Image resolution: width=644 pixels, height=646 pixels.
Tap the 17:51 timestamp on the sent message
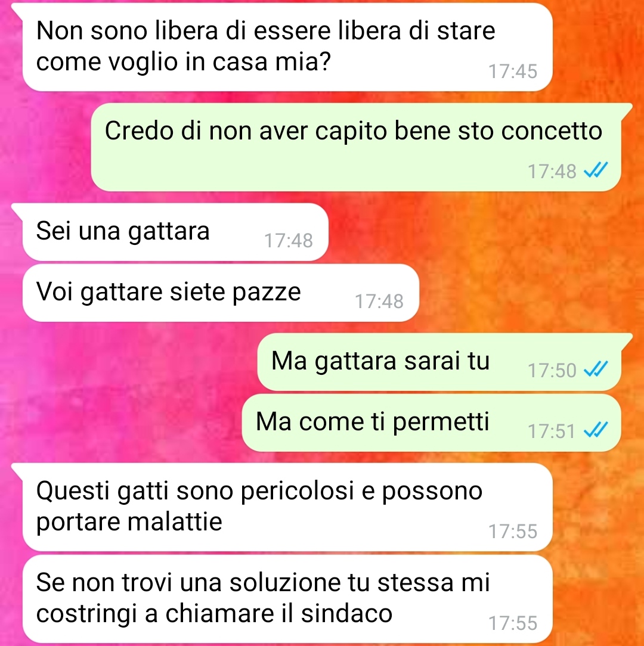[x=552, y=431]
